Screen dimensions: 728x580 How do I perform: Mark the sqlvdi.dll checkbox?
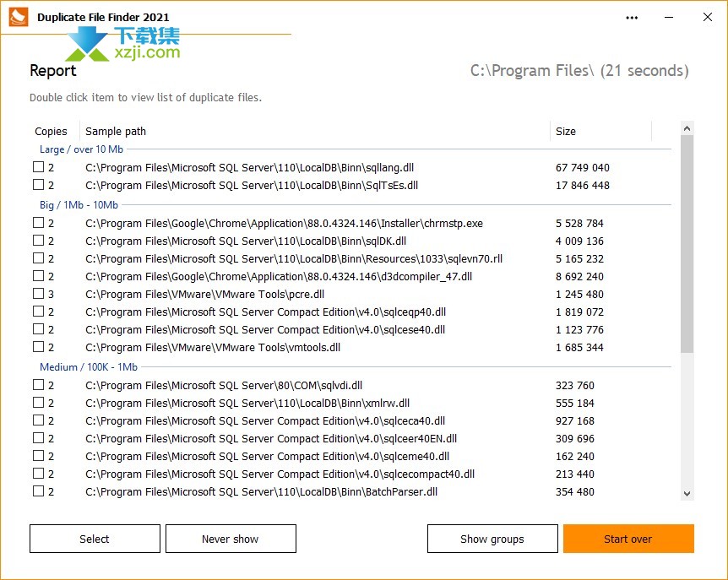point(39,384)
